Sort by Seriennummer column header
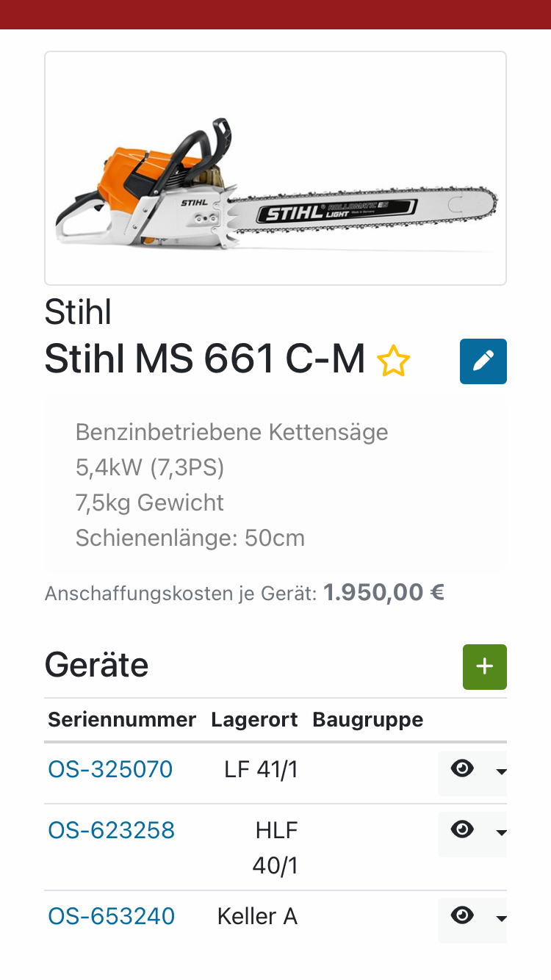The image size is (551, 980). tap(122, 719)
